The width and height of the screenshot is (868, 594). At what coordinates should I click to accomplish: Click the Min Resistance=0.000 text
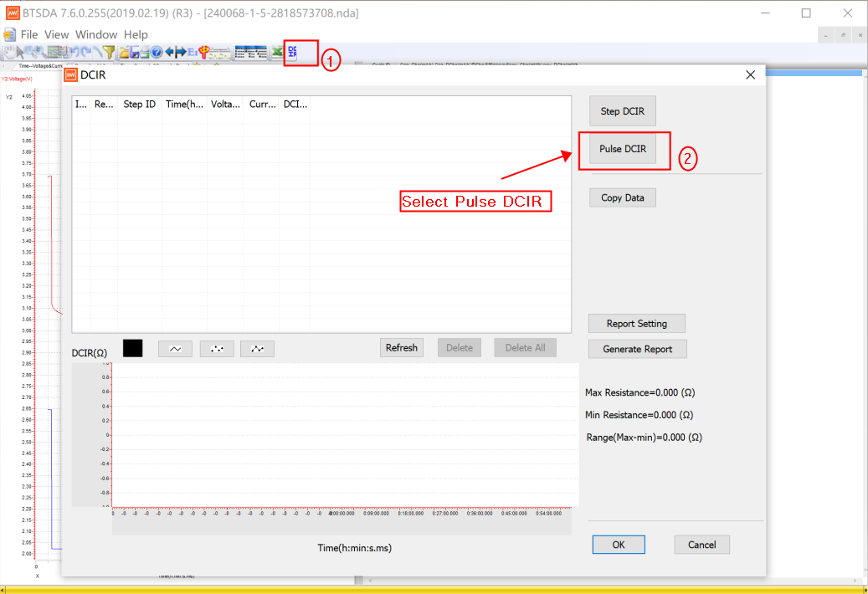[x=639, y=415]
